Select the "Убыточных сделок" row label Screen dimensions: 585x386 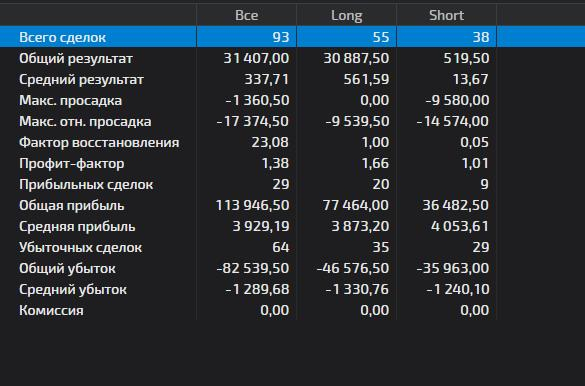[x=81, y=248]
